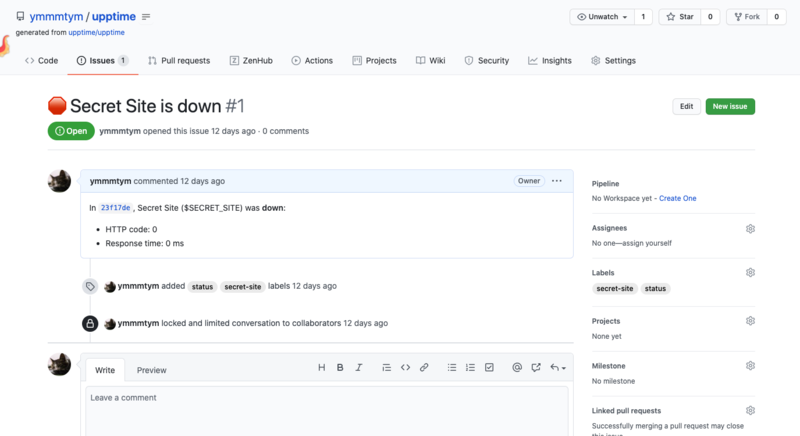Add a link in comment

pos(424,367)
